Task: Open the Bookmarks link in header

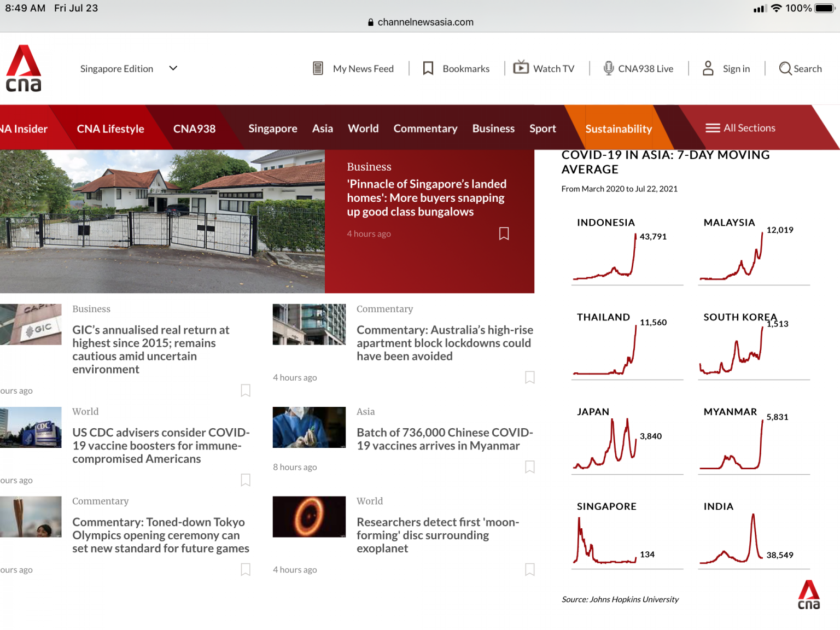Action: click(x=466, y=69)
